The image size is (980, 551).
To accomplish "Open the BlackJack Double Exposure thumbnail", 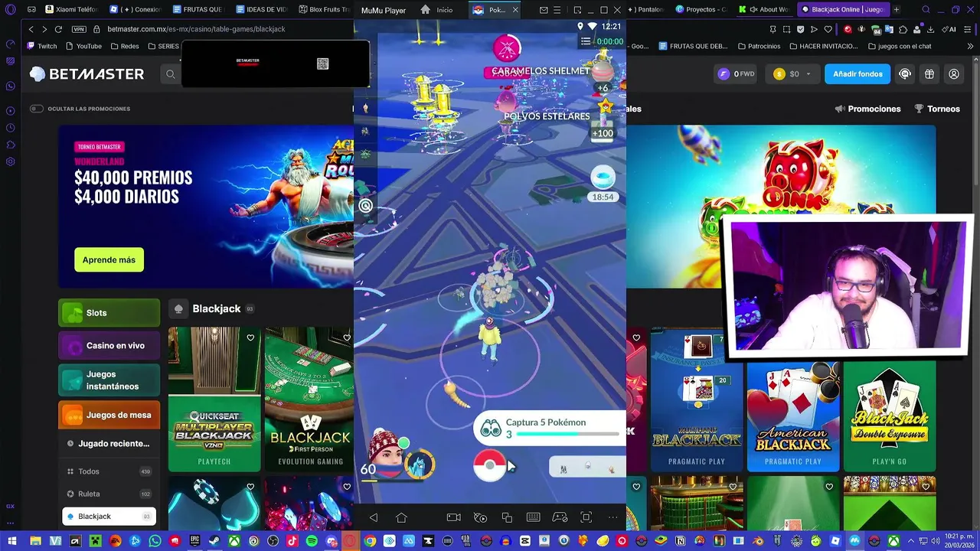I will [890, 416].
